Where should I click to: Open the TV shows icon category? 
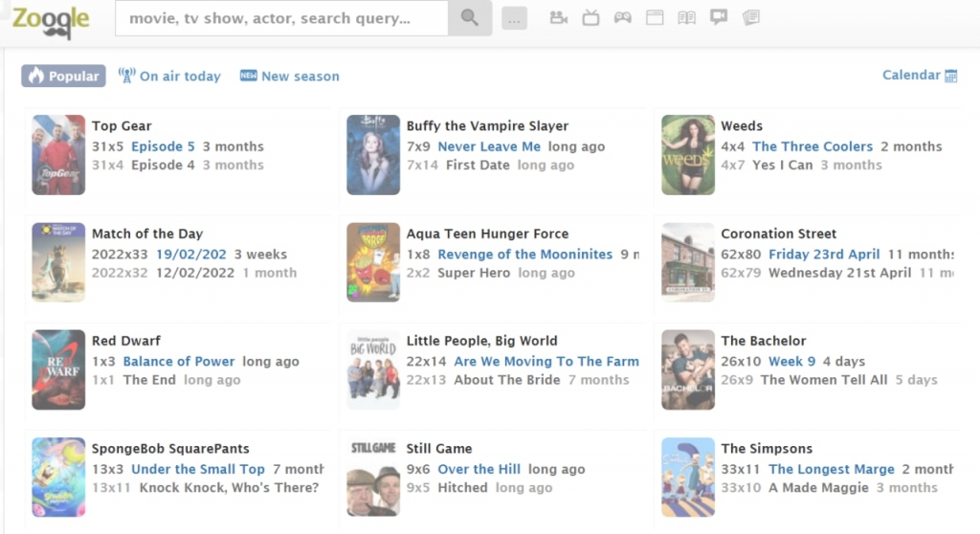pos(590,17)
